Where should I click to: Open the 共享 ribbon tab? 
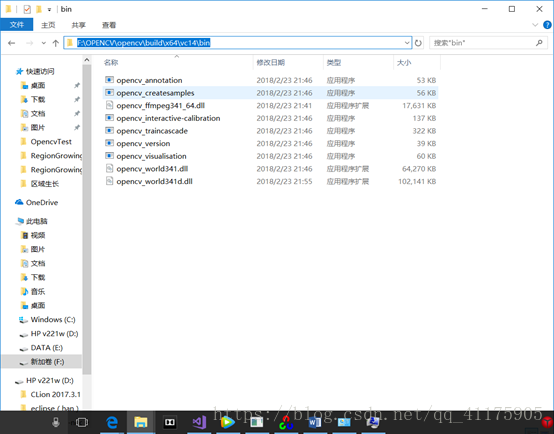point(78,25)
